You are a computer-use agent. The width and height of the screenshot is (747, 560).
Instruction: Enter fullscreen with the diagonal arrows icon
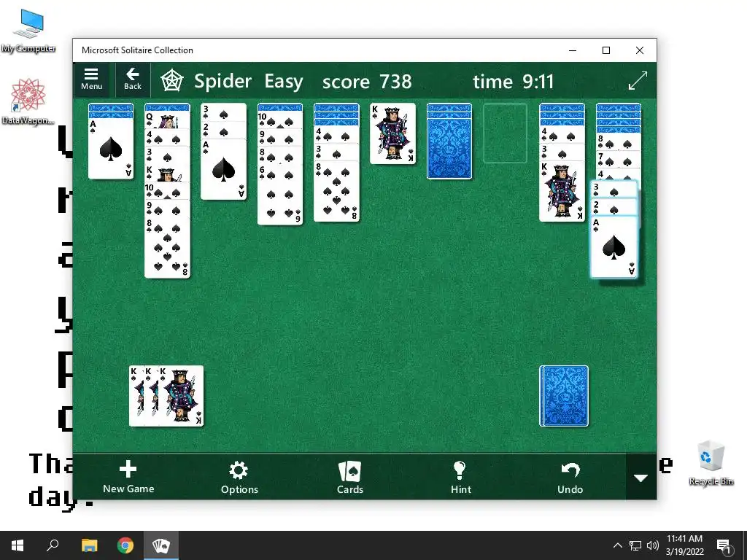coord(638,80)
